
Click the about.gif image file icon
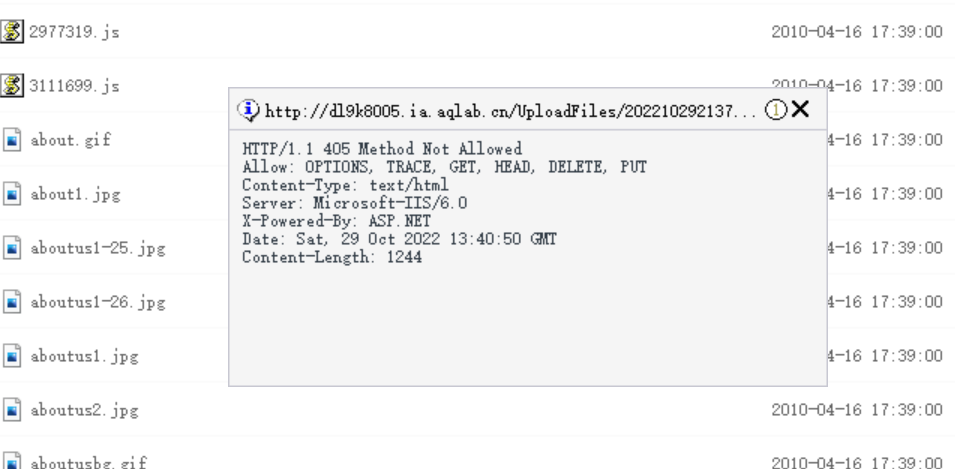point(9,140)
